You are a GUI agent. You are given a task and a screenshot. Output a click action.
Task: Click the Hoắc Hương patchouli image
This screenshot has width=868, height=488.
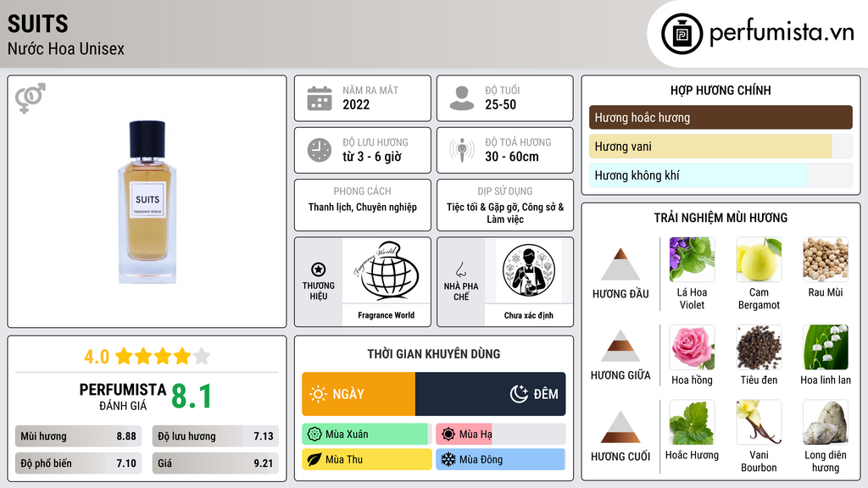point(692,422)
